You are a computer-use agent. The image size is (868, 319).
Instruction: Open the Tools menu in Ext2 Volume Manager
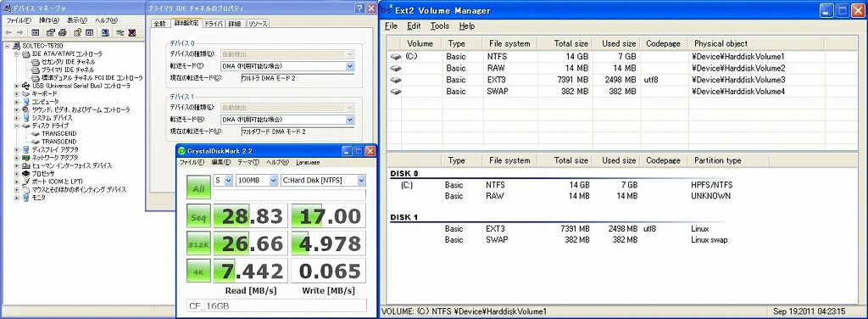tap(440, 26)
